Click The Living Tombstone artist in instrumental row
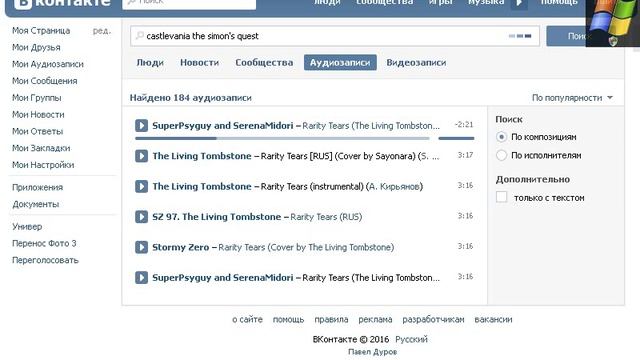Image resolution: width=640 pixels, height=360 pixels. tap(202, 186)
